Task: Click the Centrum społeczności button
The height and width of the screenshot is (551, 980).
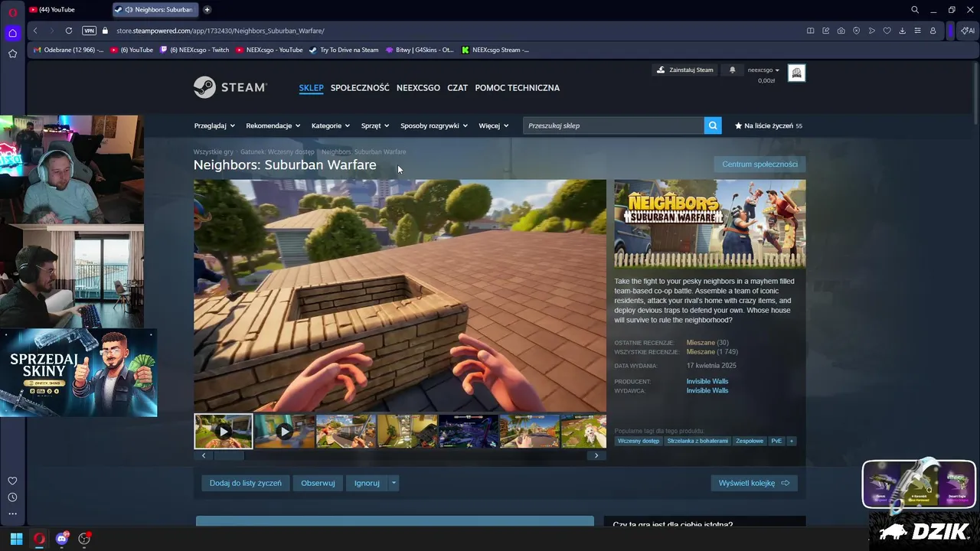Action: pos(759,164)
